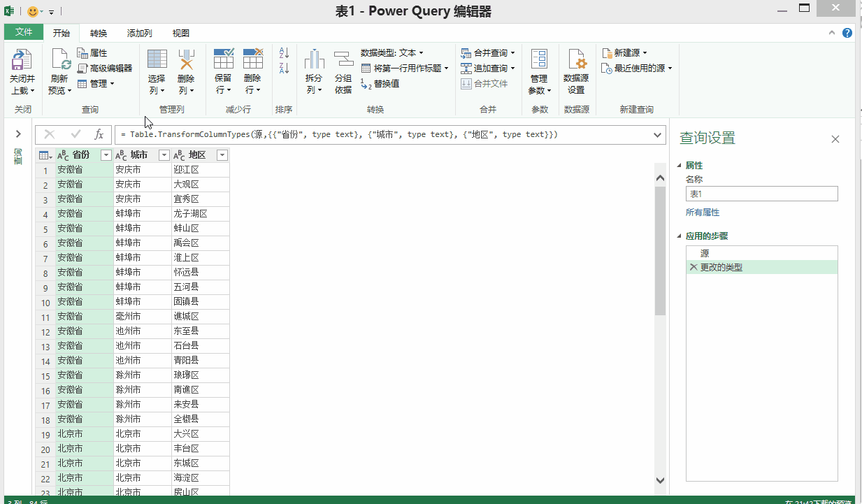Select cell 迎江区 in row 1
Image resolution: width=862 pixels, height=504 pixels.
[200, 170]
